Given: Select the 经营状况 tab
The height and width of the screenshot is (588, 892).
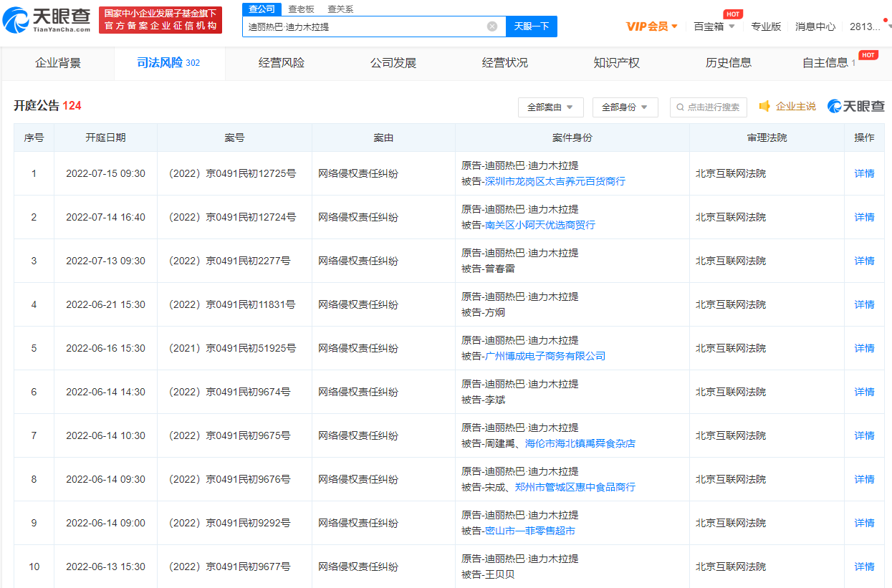Looking at the screenshot, I should click(x=505, y=63).
